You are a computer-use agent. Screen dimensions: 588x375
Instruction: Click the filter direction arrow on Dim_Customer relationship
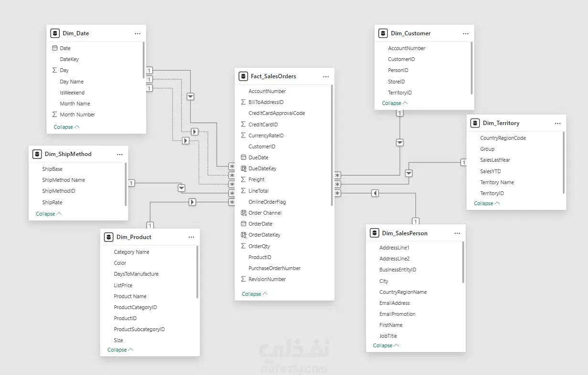tap(400, 143)
